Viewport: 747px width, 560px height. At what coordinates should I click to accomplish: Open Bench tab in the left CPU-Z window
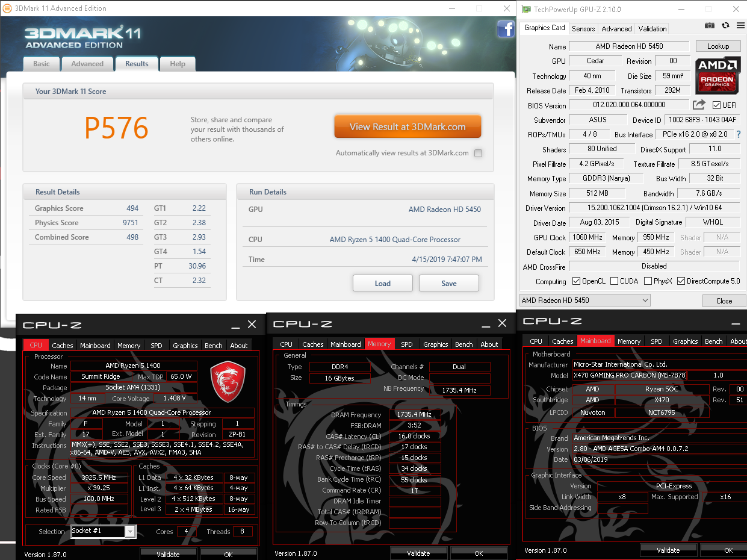tap(214, 346)
